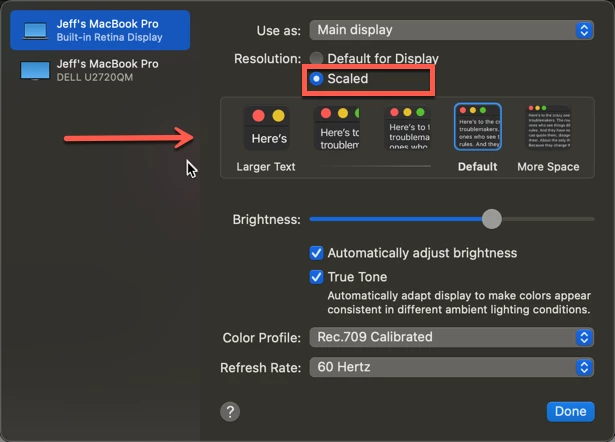Select the Scaled resolution radio button
The height and width of the screenshot is (442, 615).
pos(316,79)
